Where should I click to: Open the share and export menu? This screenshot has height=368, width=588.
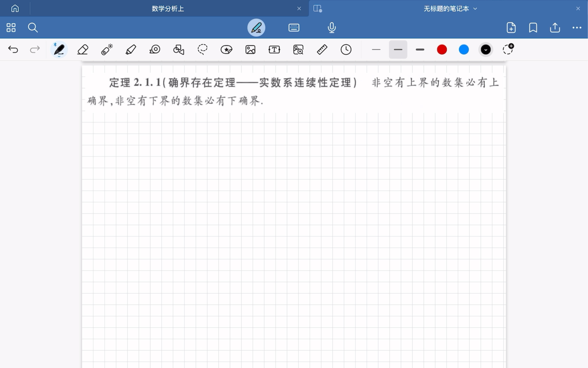tap(555, 27)
